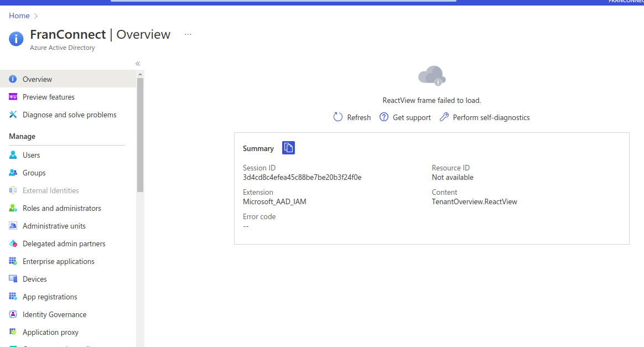
Task: Click Enterprise applications grid icon
Action: (x=13, y=261)
